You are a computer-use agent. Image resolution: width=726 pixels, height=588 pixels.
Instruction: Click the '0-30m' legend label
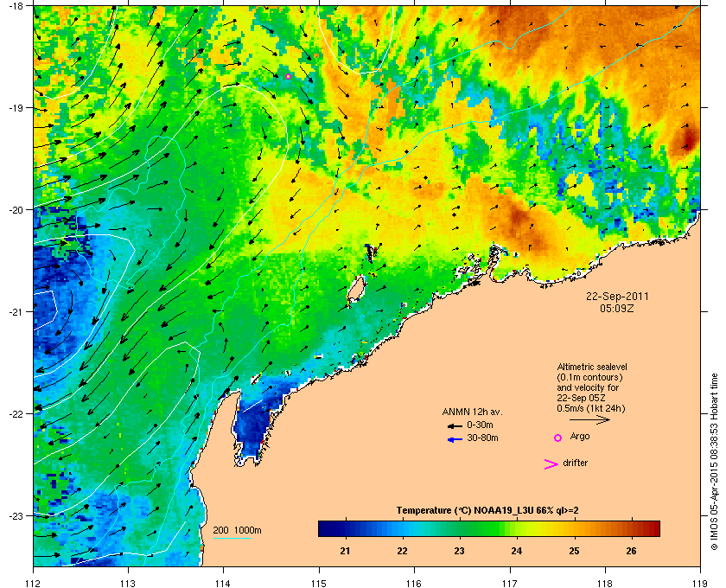[480, 425]
